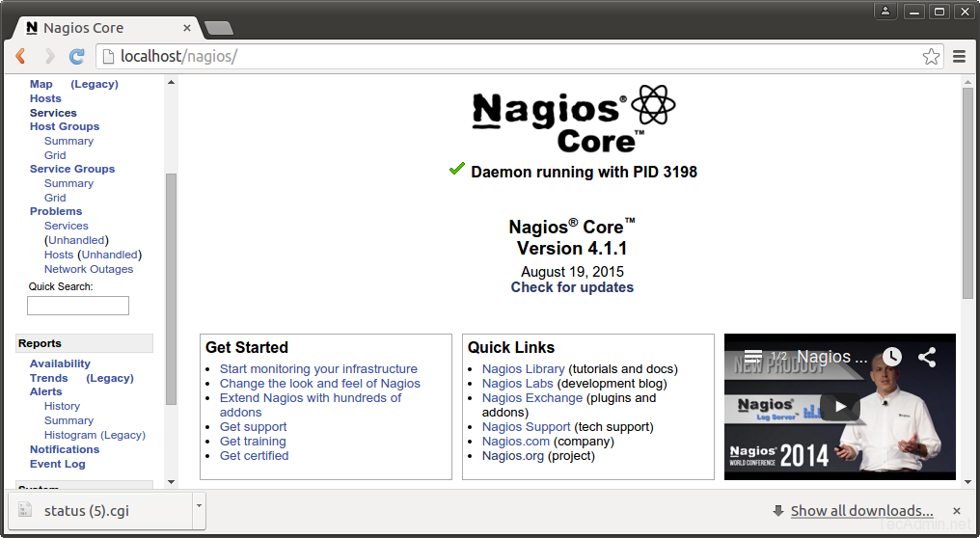Open Hosts under Problems
The width and height of the screenshot is (980, 538).
point(59,255)
